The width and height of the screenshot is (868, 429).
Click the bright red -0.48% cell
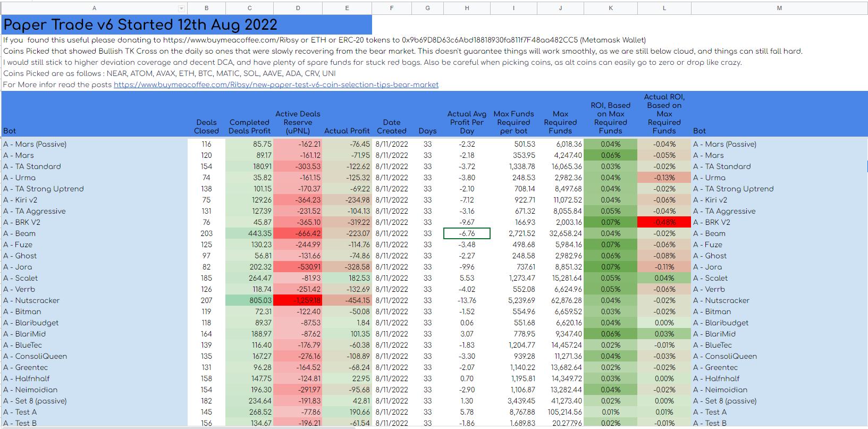pos(664,222)
